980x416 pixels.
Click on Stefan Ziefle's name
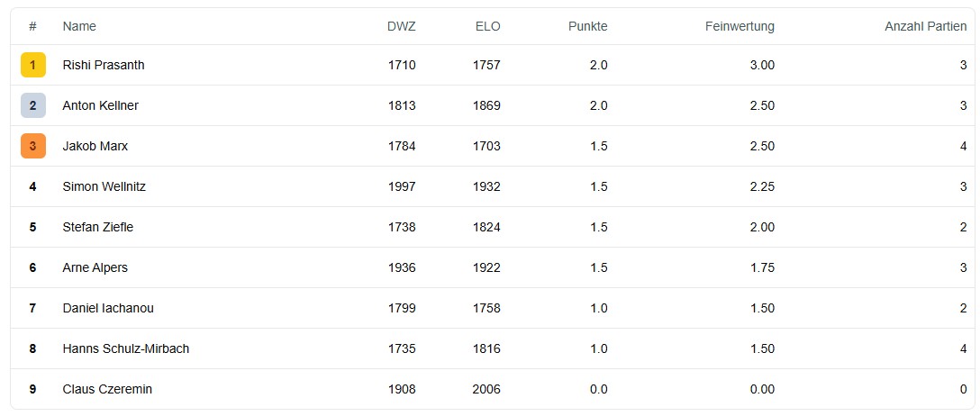97,227
